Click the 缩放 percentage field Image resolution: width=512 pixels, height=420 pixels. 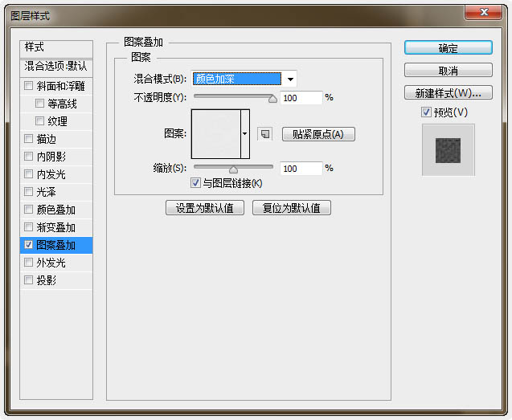301,169
